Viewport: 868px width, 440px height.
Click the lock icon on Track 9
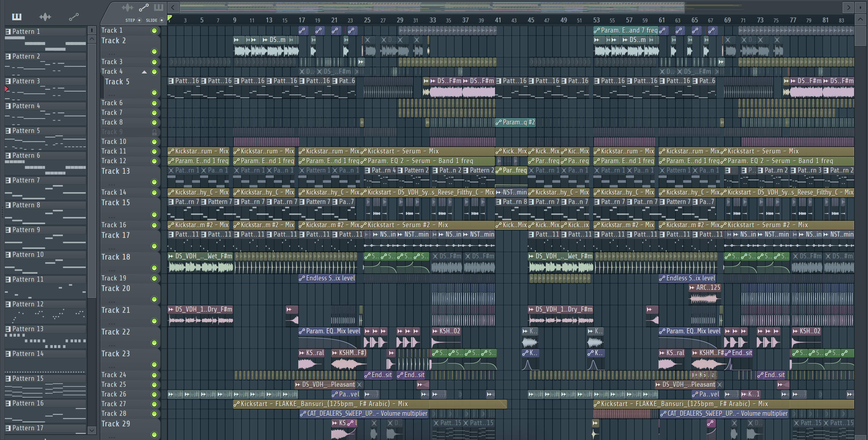click(x=154, y=132)
